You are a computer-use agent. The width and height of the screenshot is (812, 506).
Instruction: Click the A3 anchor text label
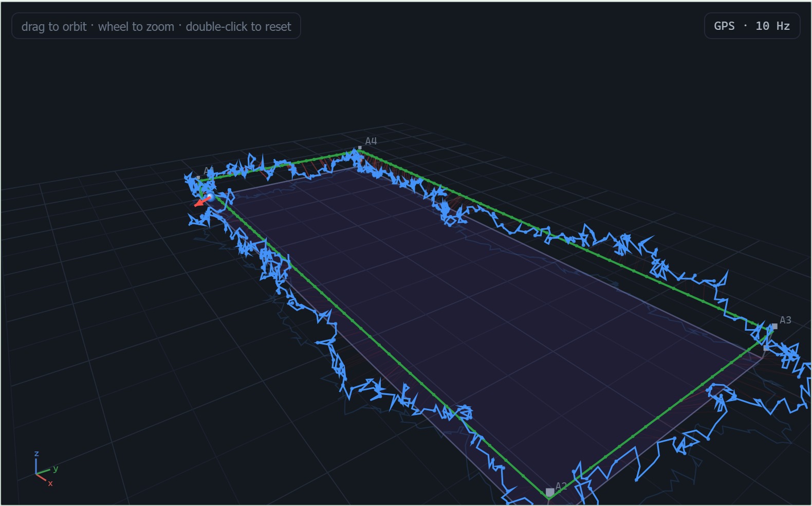785,320
